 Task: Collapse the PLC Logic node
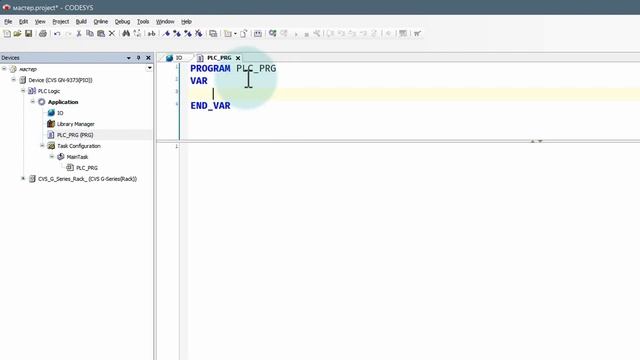click(x=23, y=91)
